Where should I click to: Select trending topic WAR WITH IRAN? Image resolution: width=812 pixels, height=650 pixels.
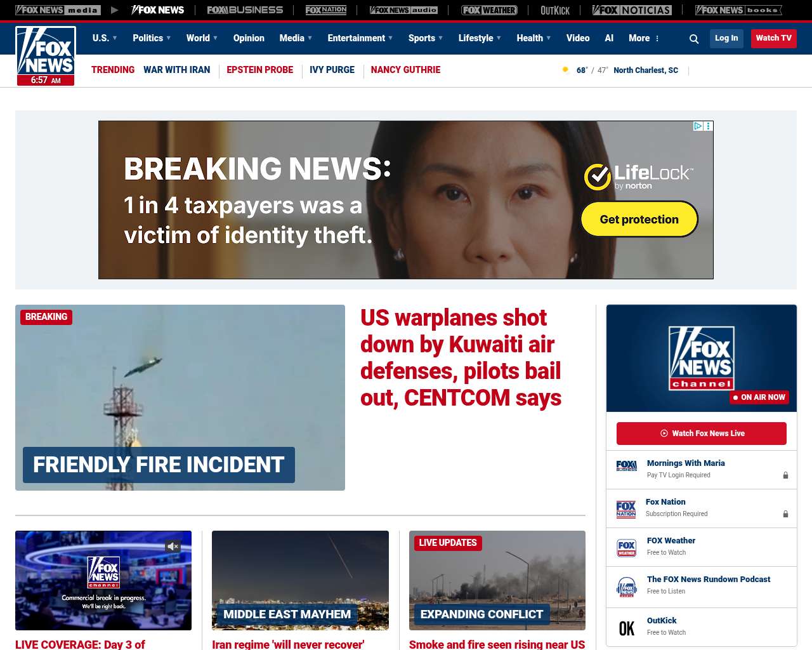pyautogui.click(x=176, y=70)
